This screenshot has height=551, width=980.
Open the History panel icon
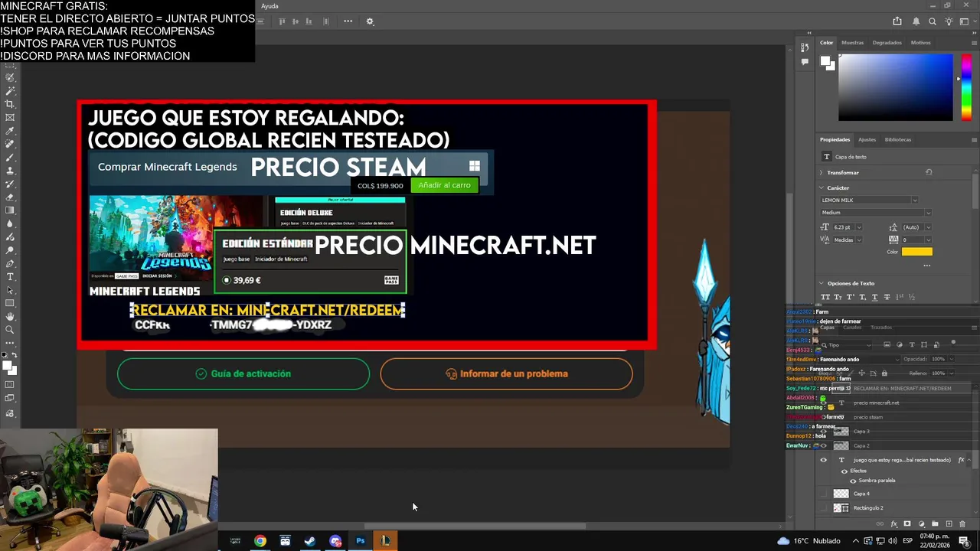[805, 47]
